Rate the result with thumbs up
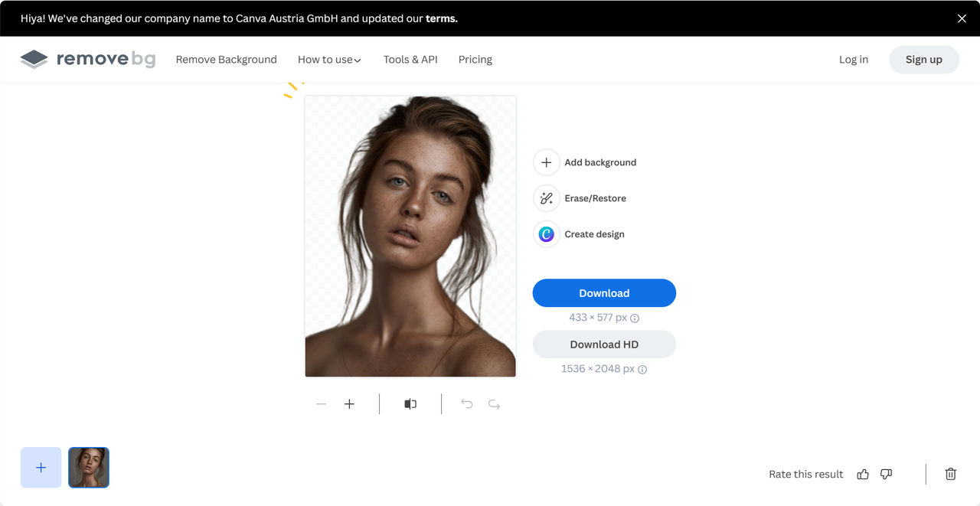 pyautogui.click(x=863, y=474)
